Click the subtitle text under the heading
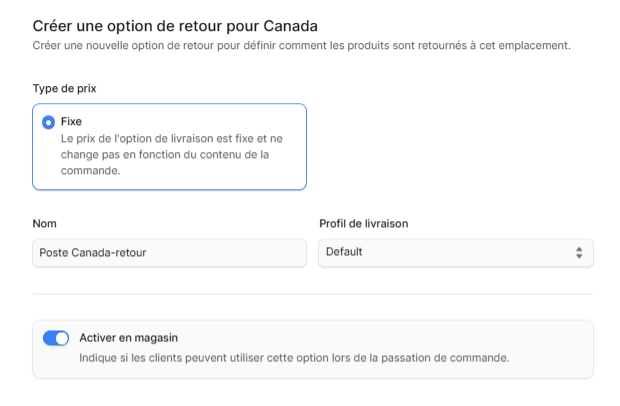This screenshot has height=406, width=620. [301, 45]
